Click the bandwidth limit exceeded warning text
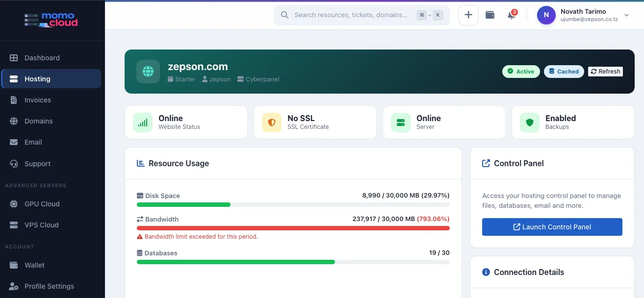Screen dimensions: 644x298 (x=201, y=237)
